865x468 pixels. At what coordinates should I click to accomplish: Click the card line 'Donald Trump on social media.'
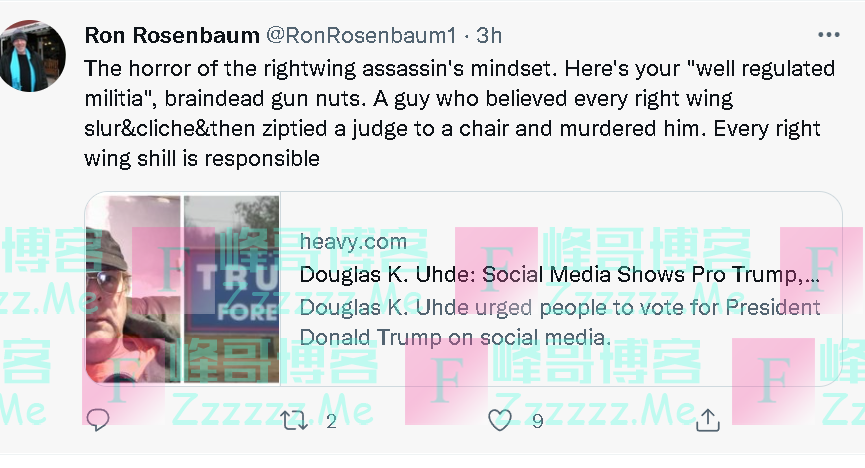[455, 337]
